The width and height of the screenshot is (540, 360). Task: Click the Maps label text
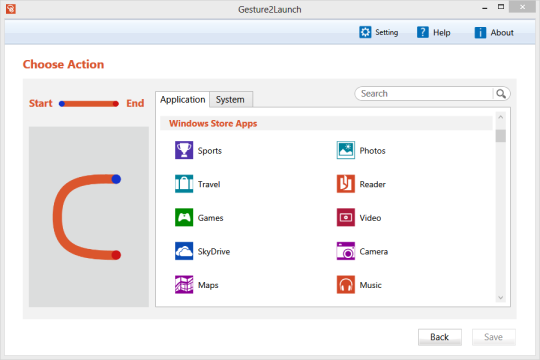(x=208, y=285)
